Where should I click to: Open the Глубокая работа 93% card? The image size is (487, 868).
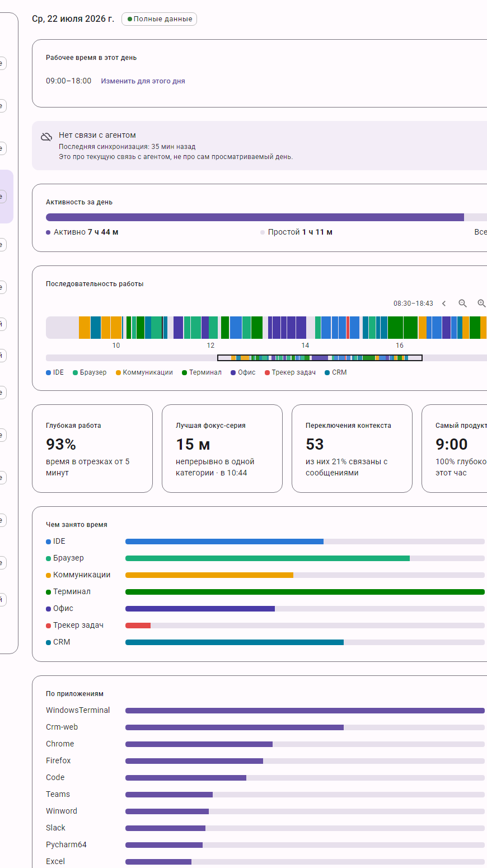pyautogui.click(x=92, y=449)
